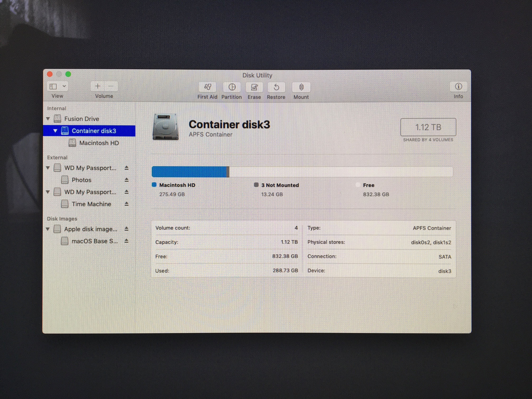Open the Partition tool
The width and height of the screenshot is (532, 399).
tap(232, 87)
